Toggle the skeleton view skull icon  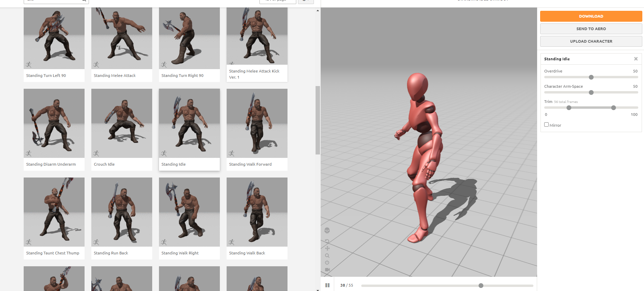[327, 230]
